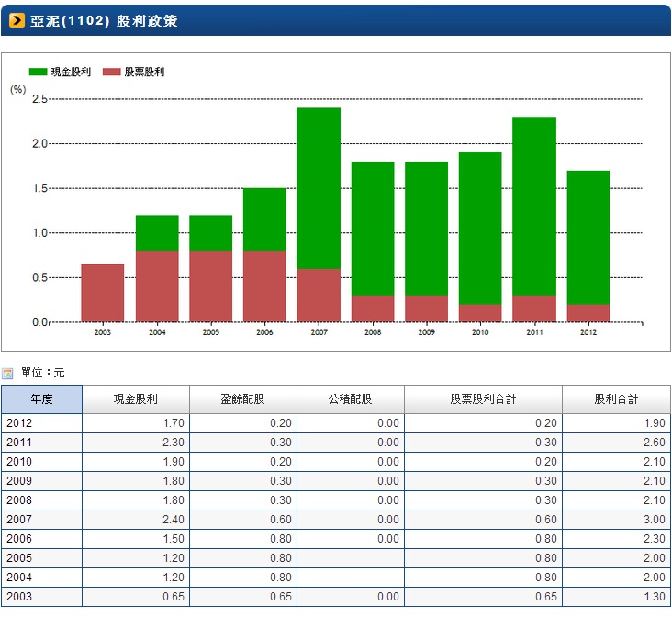Click the 2.5 y-axis label
The image size is (672, 617).
tap(39, 99)
